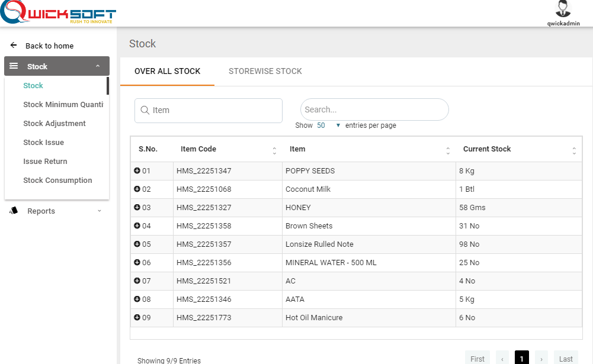Click the back arrow icon beside Back to home

pos(14,46)
